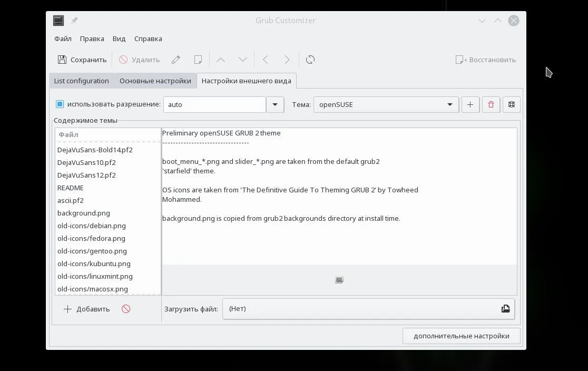The image size is (588, 371).
Task: Select background.png in file list
Action: 108,213
